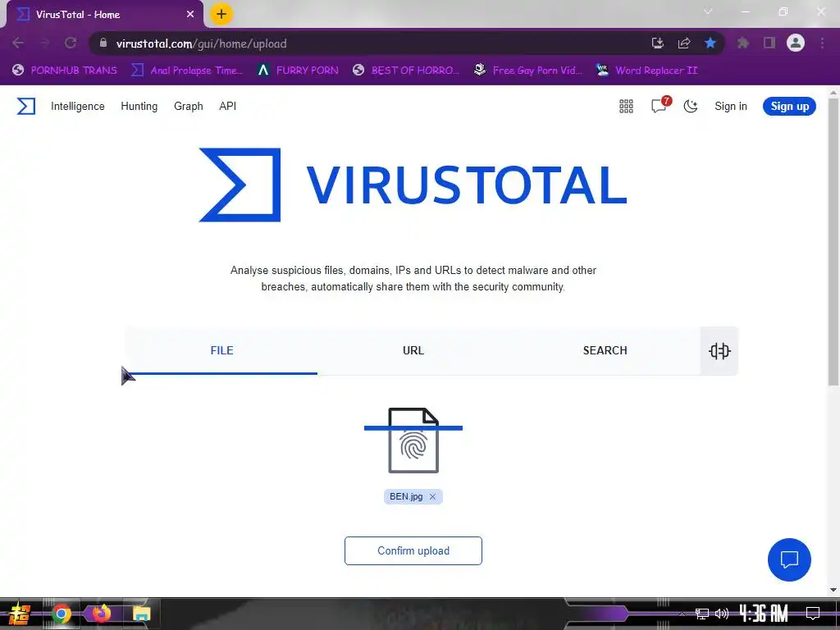Open the apps grid launcher icon
840x630 pixels.
click(x=626, y=106)
